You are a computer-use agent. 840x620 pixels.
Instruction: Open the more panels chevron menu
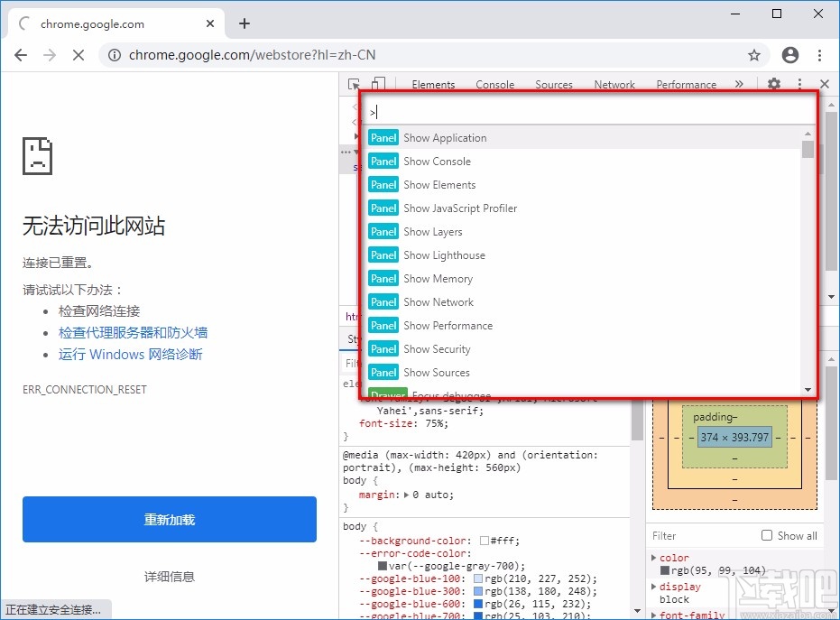pyautogui.click(x=739, y=83)
